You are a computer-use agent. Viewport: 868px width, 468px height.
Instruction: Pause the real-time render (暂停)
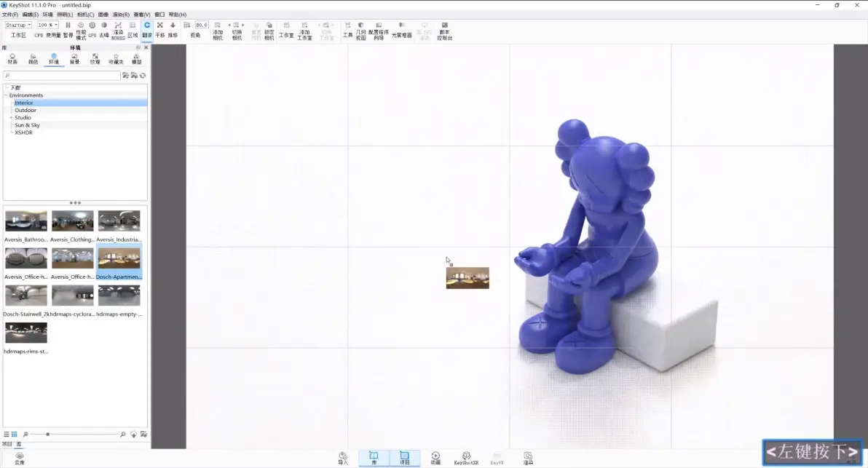68,30
